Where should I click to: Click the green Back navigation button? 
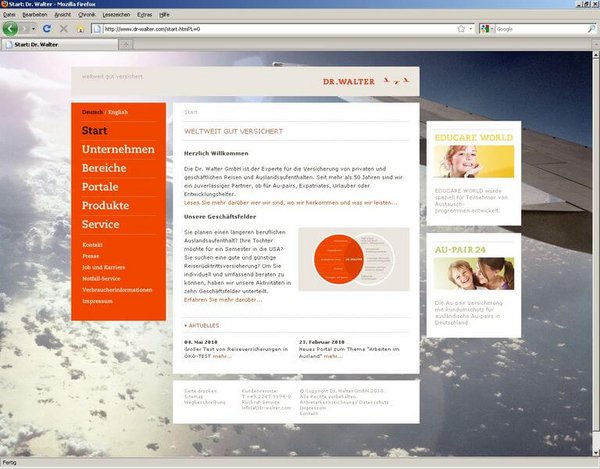click(10, 29)
